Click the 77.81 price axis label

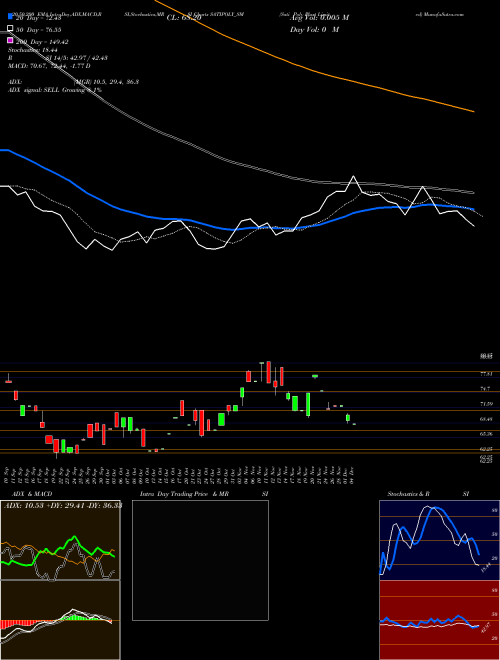point(487,374)
